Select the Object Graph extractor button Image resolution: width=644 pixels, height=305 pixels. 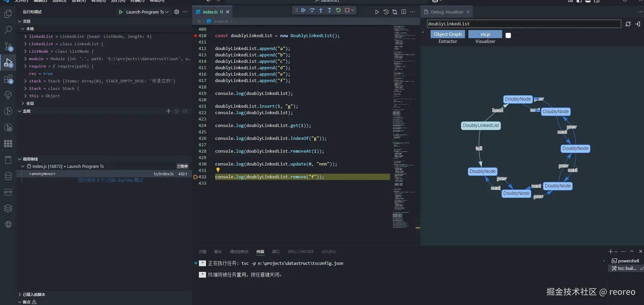(447, 34)
